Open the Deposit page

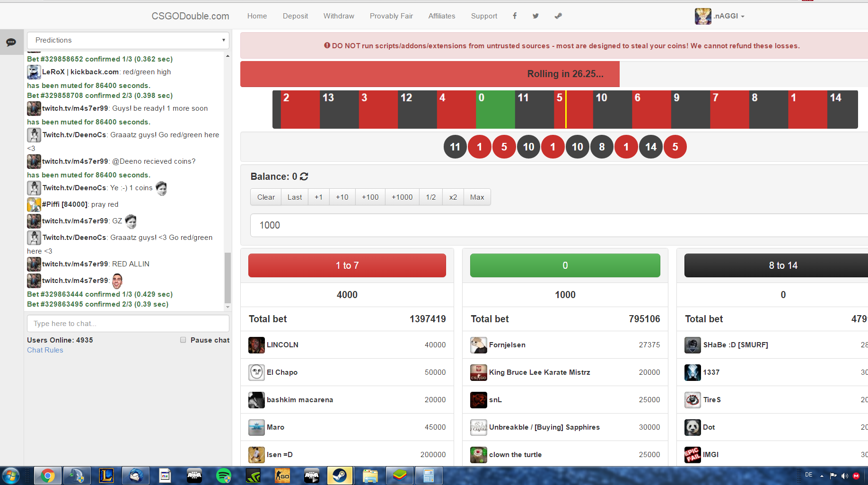click(x=295, y=16)
